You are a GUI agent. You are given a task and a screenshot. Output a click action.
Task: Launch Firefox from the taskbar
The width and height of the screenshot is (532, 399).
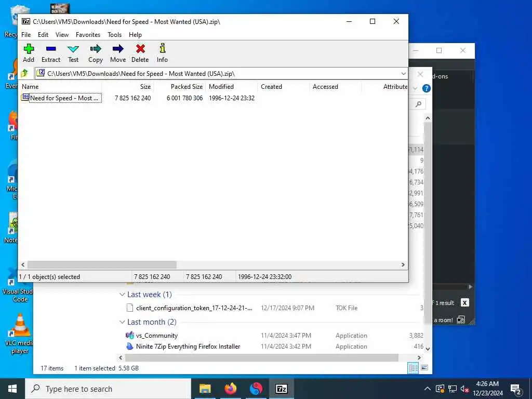(x=230, y=389)
